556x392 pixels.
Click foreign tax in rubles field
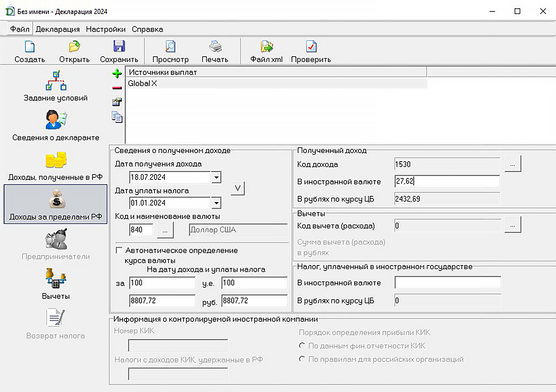(x=447, y=301)
